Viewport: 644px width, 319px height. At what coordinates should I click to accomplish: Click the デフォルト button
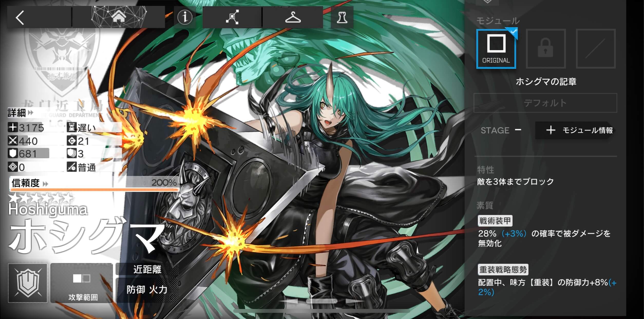click(545, 103)
